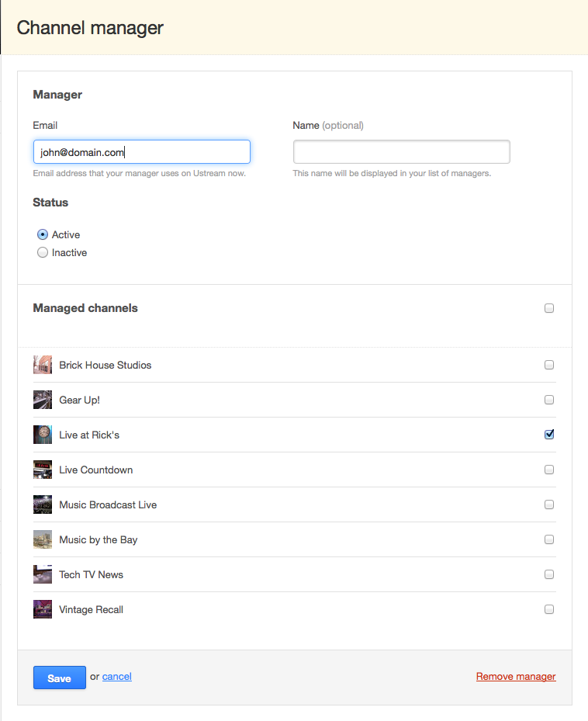Viewport: 588px width, 721px height.
Task: Click the Gear Up! channel thumbnail
Action: point(43,400)
